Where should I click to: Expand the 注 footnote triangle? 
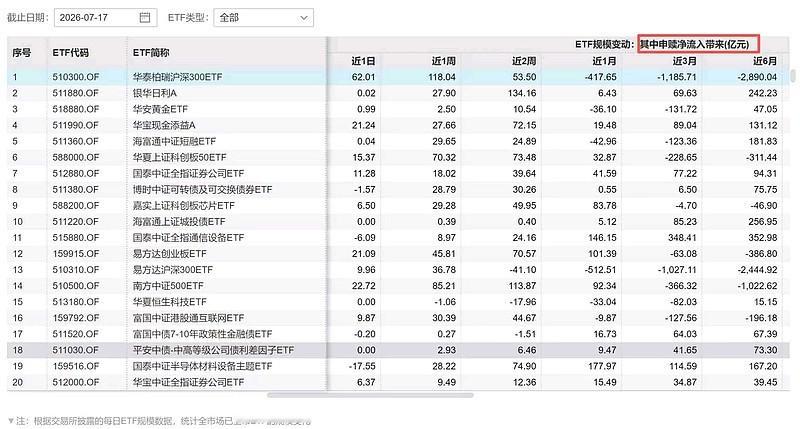[11, 421]
